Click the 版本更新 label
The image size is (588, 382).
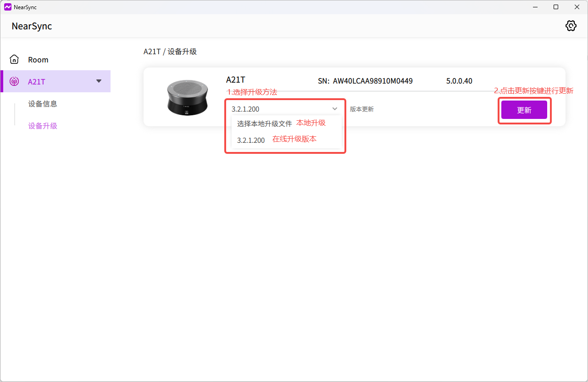(362, 109)
